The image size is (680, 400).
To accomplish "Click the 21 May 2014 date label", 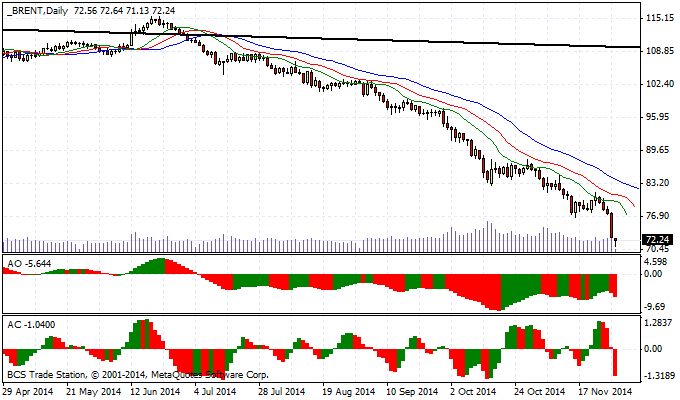I will coord(93,391).
